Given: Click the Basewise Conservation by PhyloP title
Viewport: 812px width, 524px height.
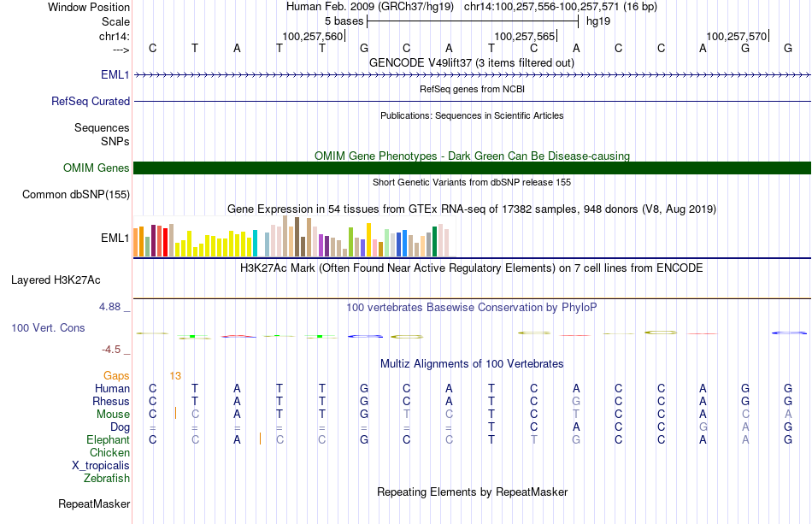Looking at the screenshot, I should point(472,308).
